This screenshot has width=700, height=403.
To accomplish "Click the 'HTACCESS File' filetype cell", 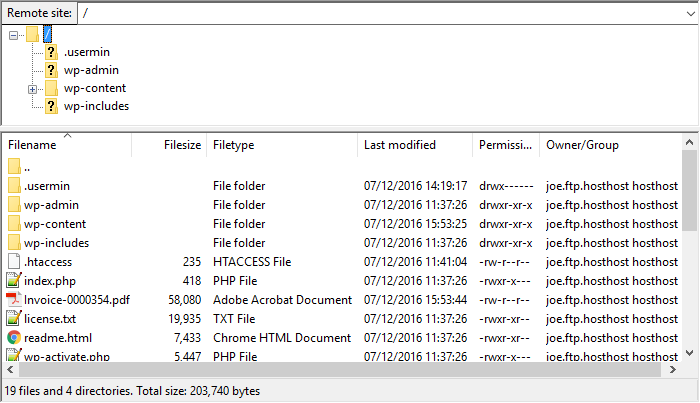I will (x=252, y=262).
